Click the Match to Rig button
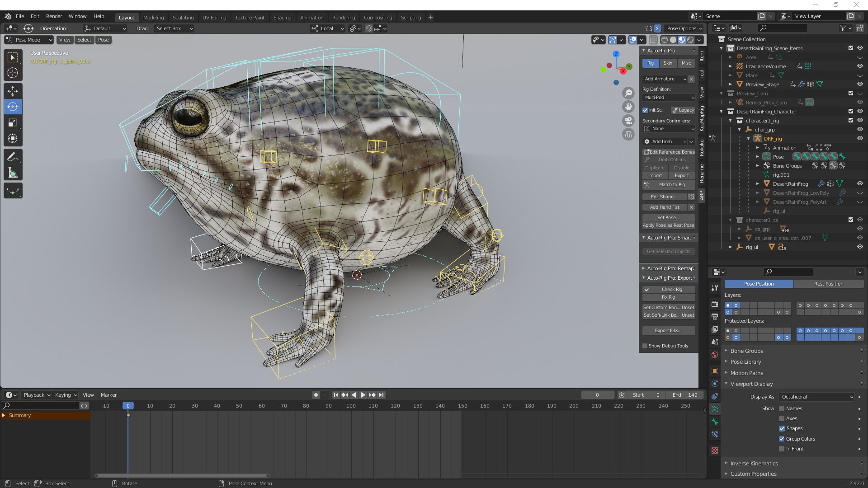 coord(669,184)
